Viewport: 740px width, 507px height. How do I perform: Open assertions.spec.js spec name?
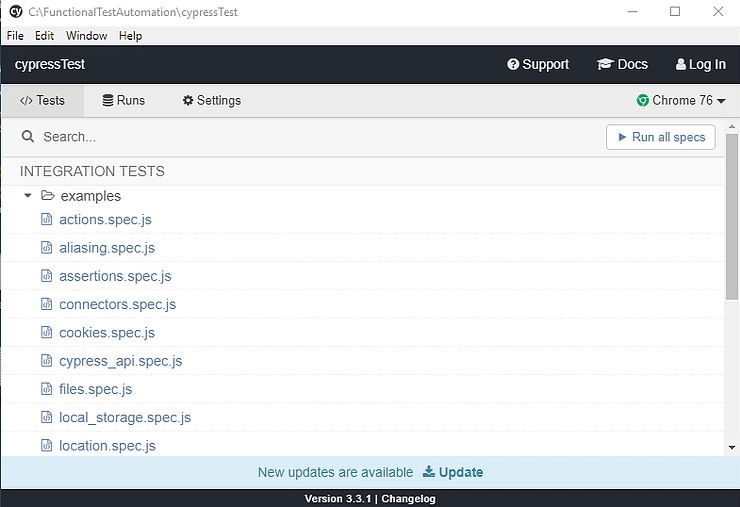115,276
